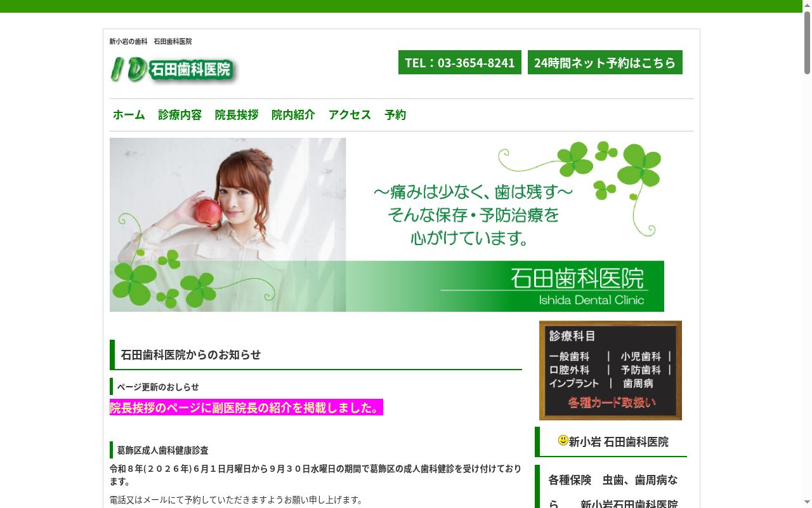Click the 電話又はメールにて予約 sentence
Screen dimensions: 812x508
pos(237,500)
